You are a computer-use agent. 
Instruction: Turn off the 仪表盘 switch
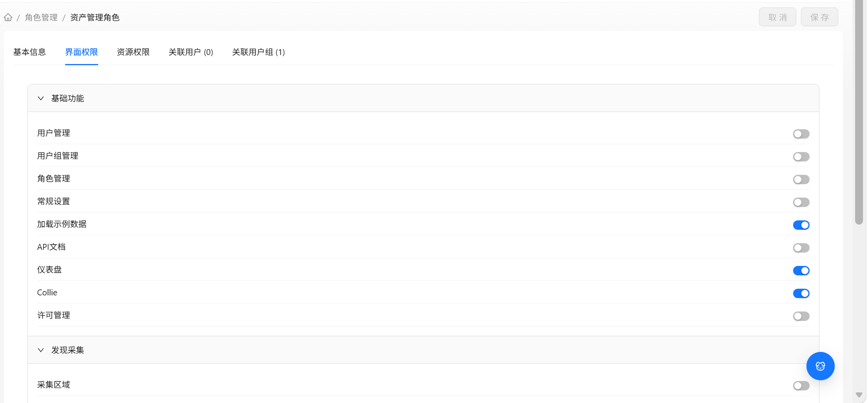[801, 271]
